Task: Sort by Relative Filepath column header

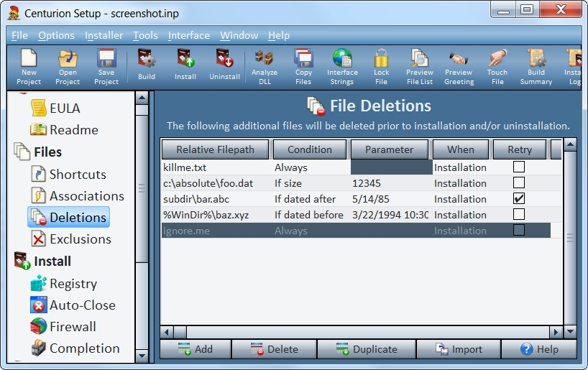Action: pyautogui.click(x=215, y=149)
